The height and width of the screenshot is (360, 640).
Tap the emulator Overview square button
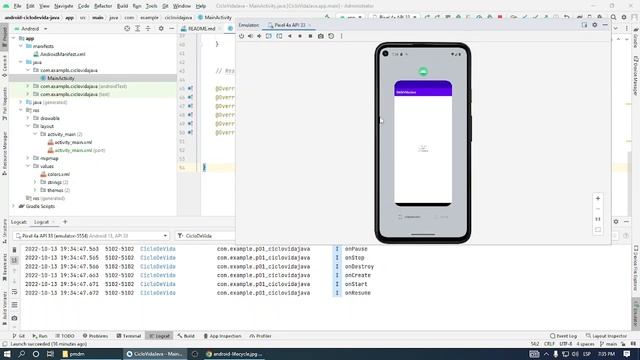point(310,36)
